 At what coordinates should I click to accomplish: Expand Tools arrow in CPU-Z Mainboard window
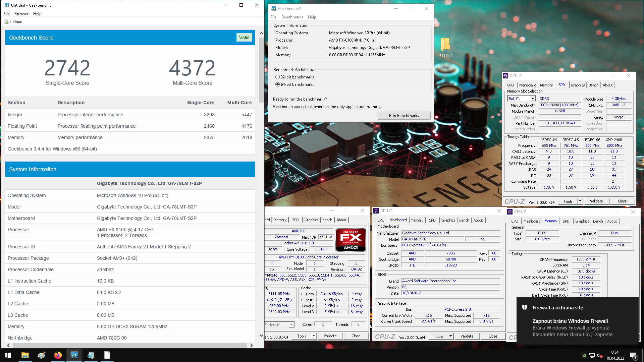450,336
